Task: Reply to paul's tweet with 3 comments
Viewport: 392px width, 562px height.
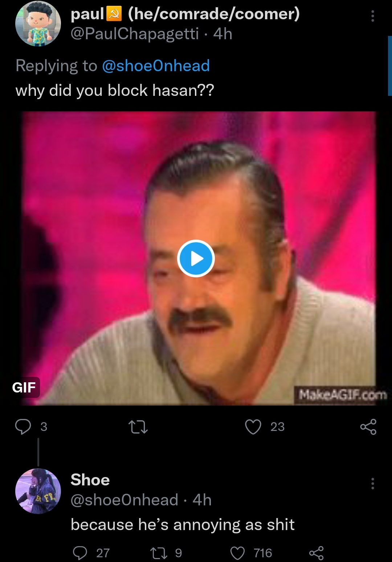Action: [x=23, y=427]
